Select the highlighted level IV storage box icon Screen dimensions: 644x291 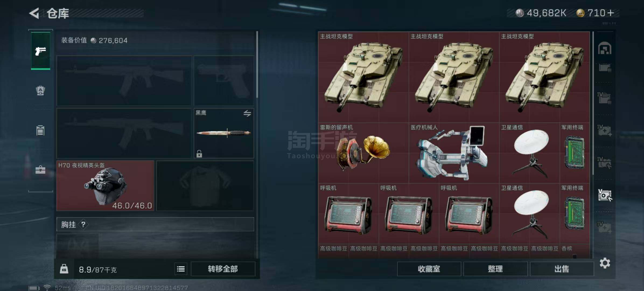click(605, 195)
